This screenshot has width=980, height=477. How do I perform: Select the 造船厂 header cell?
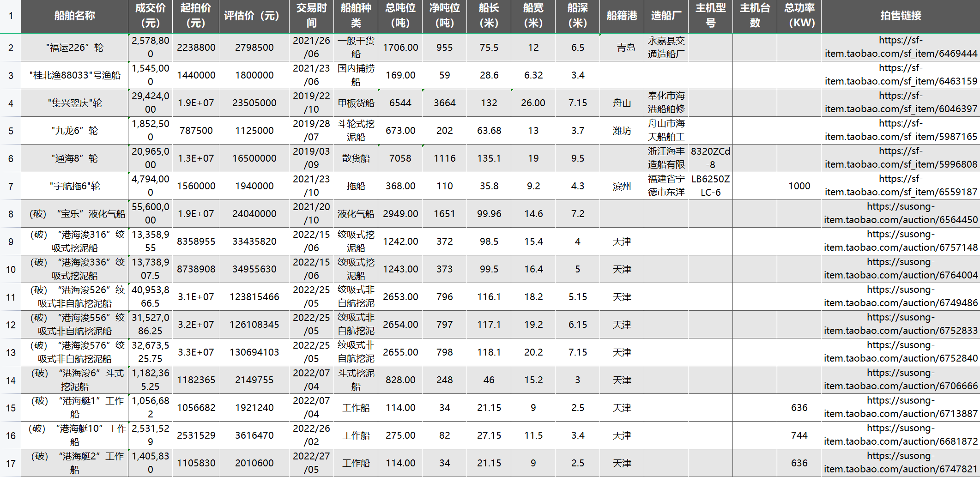(x=666, y=16)
